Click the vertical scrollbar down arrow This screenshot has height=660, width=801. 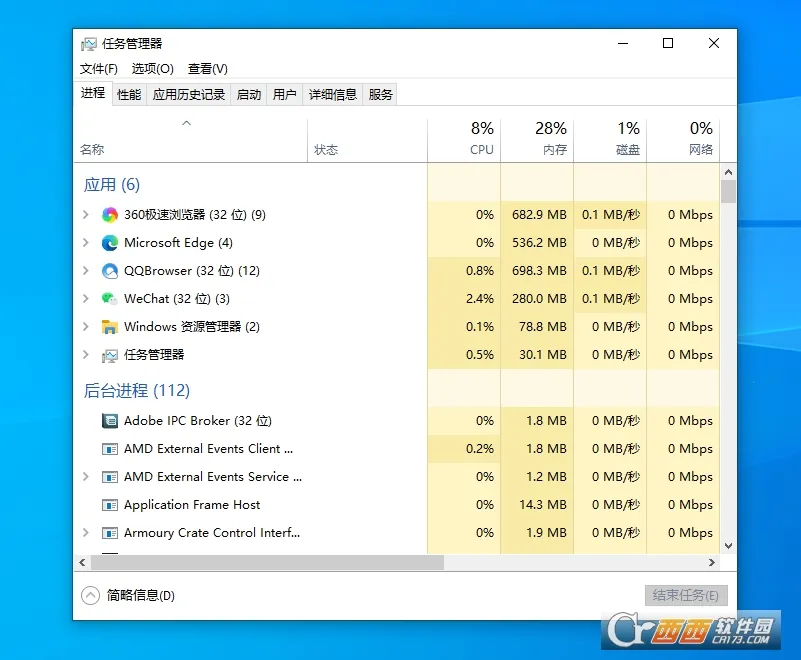click(728, 546)
